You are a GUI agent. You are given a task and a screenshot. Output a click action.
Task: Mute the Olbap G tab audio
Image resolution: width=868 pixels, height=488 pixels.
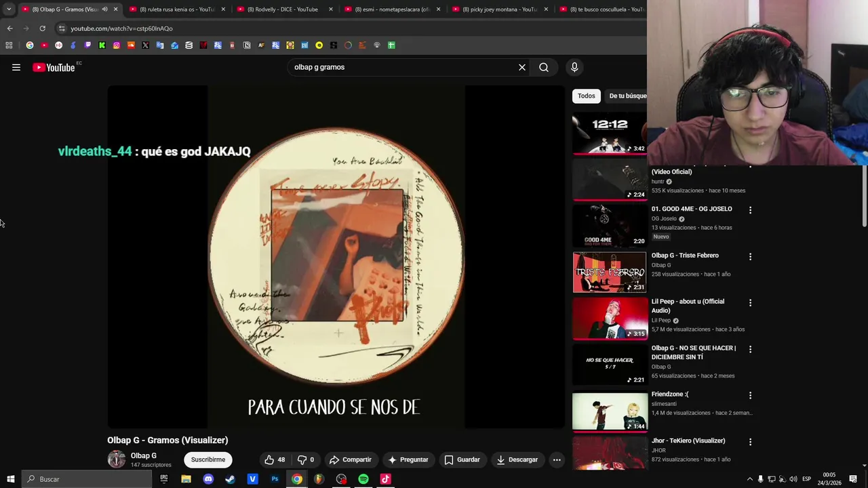104,9
